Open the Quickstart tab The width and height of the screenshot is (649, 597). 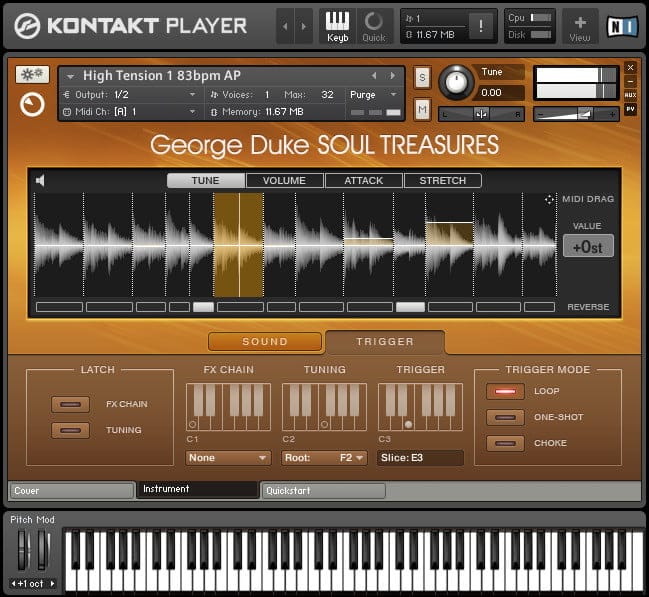pos(323,491)
